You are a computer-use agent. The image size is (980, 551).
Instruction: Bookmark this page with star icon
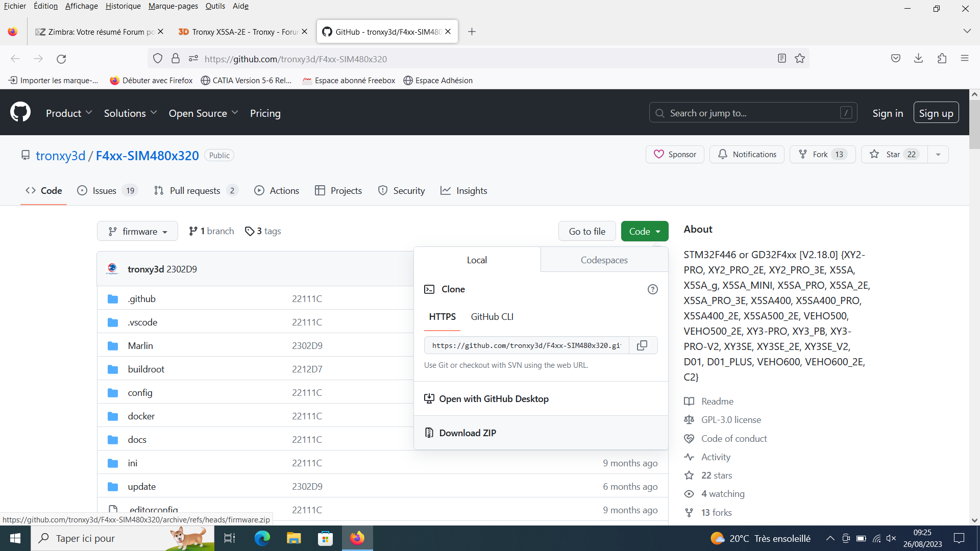point(800,59)
